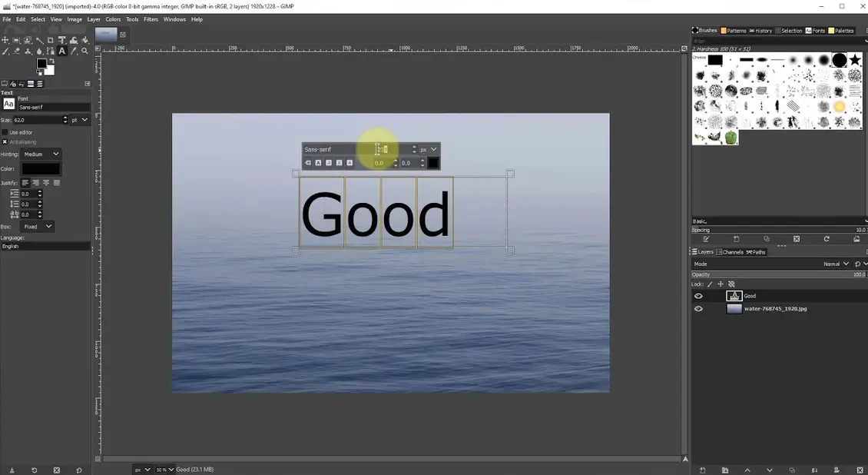Select the Move tool in toolbox

pyautogui.click(x=5, y=40)
